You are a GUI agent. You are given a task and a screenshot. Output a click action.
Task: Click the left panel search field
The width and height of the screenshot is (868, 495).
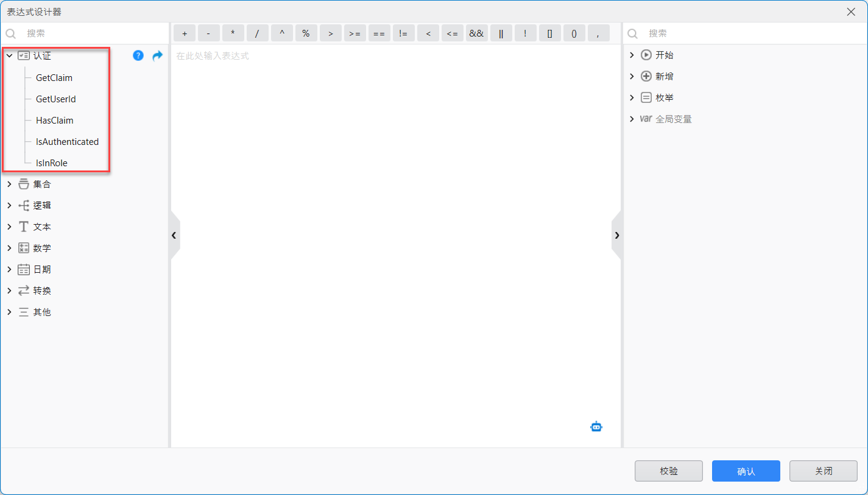click(x=91, y=33)
